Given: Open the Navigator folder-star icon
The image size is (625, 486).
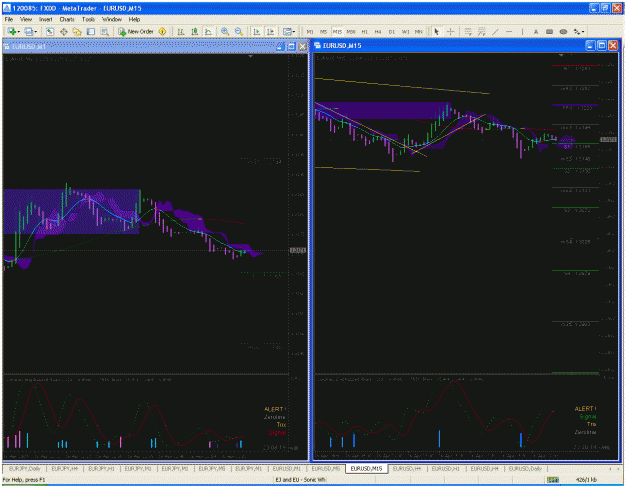Looking at the screenshot, I should [77, 31].
